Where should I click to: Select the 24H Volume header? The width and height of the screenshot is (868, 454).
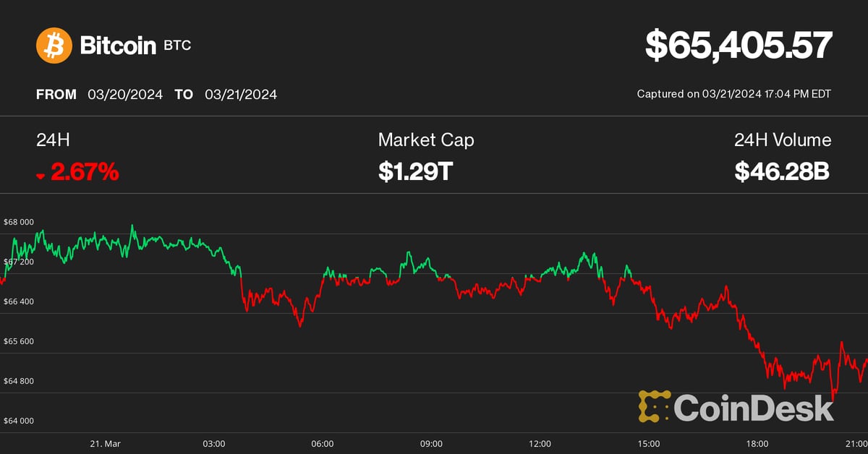pos(783,140)
